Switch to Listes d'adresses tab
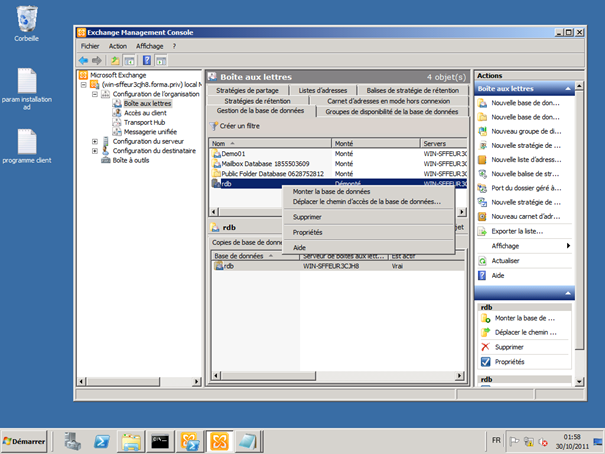Image resolution: width=605 pixels, height=454 pixels. click(323, 90)
